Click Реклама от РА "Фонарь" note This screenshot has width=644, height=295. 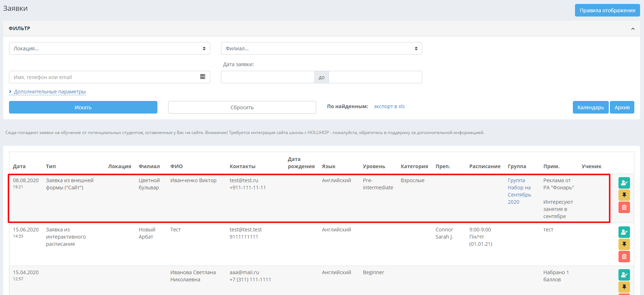(559, 184)
